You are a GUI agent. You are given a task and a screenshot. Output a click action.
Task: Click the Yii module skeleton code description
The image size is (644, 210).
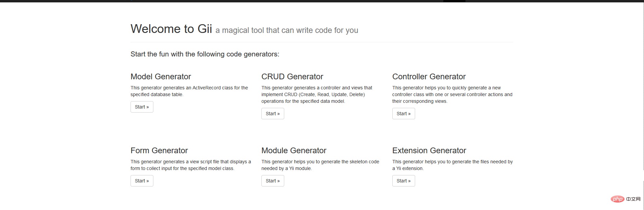[320, 165]
